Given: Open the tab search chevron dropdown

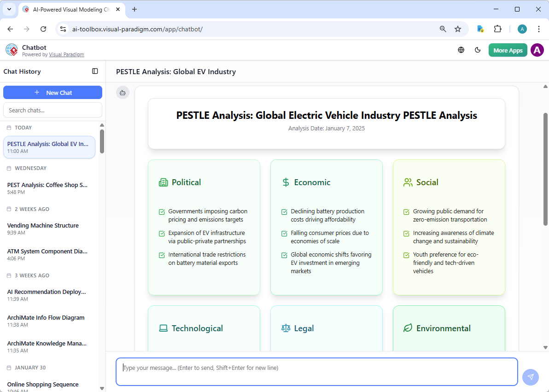Looking at the screenshot, I should coord(9,9).
